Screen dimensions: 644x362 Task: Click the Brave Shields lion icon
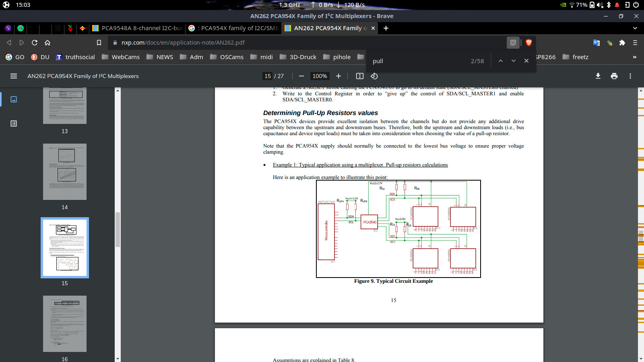[529, 43]
